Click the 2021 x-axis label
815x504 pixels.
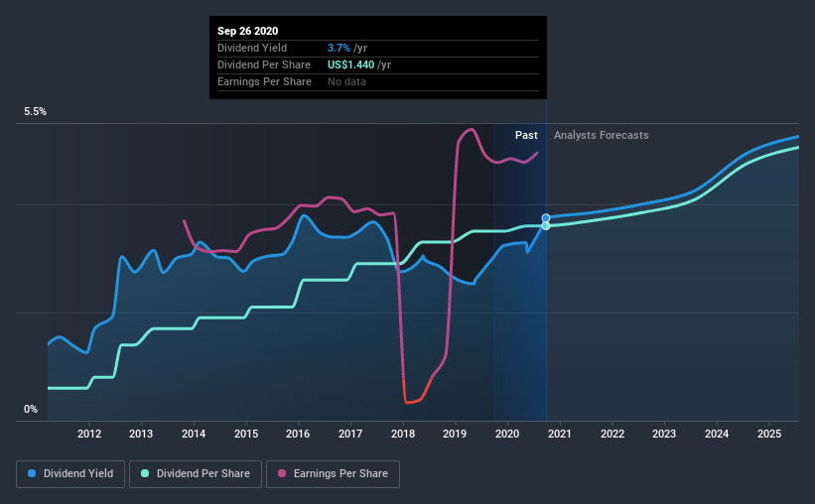(559, 434)
